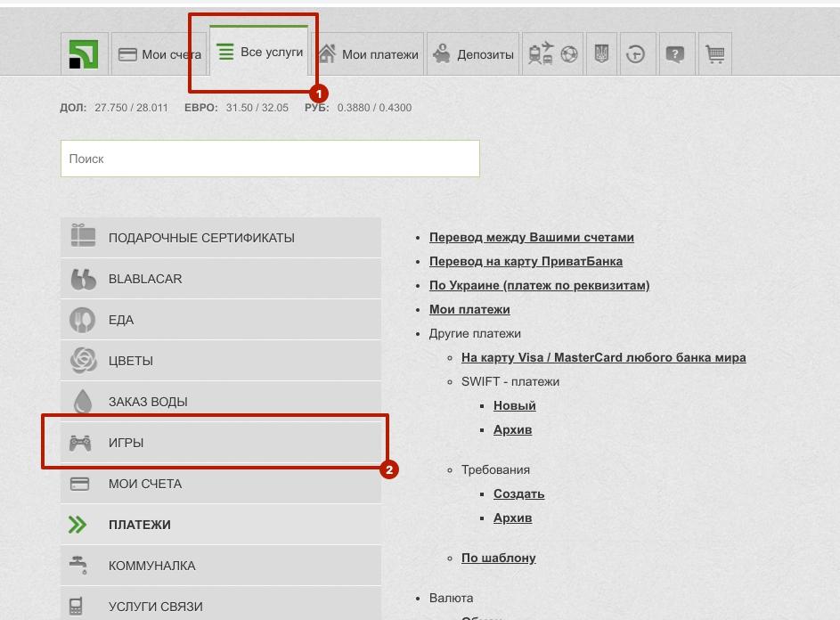Click the gift icon beside ПОДАРОЧНЫЕ СЕРТИФИКАТЫ
This screenshot has height=620, width=840.
coord(83,237)
